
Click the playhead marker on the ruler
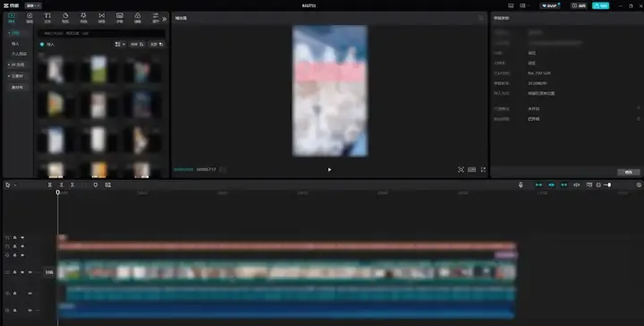coord(58,192)
